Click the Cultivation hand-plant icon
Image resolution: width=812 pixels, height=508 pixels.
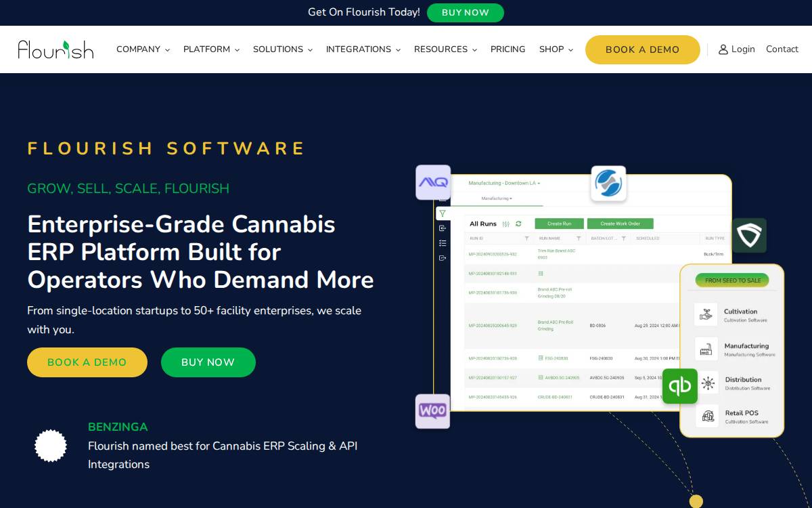[x=706, y=314]
